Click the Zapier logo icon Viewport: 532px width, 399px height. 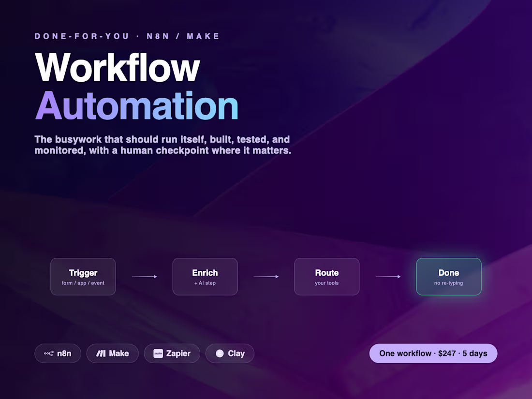point(158,354)
